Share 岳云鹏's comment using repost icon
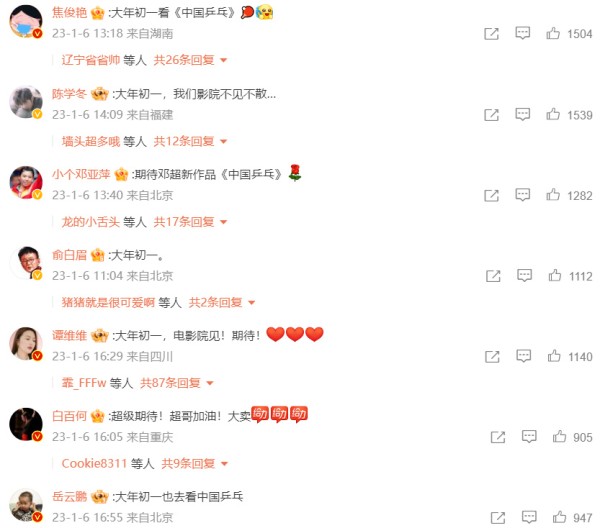This screenshot has width=600, height=528. coord(498,518)
